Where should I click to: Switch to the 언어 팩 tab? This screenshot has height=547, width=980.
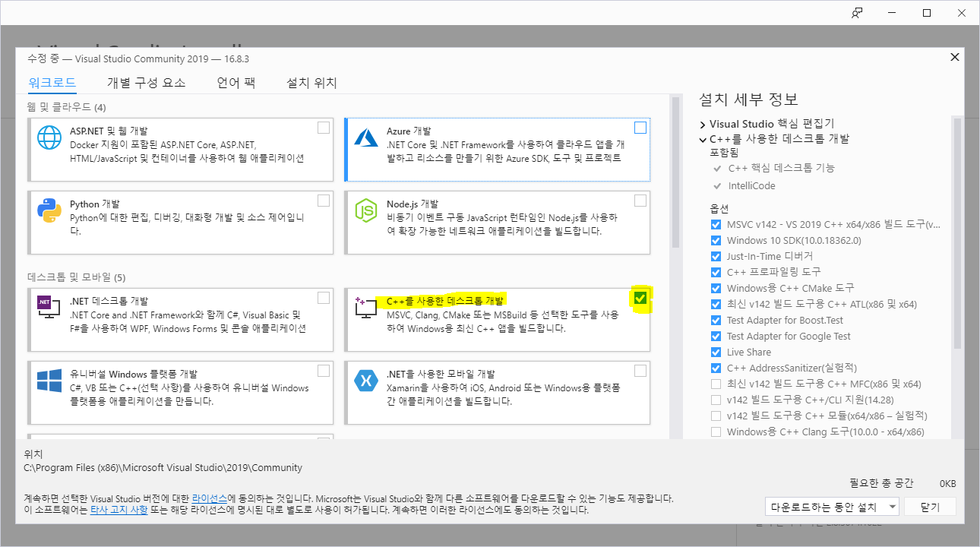[236, 83]
